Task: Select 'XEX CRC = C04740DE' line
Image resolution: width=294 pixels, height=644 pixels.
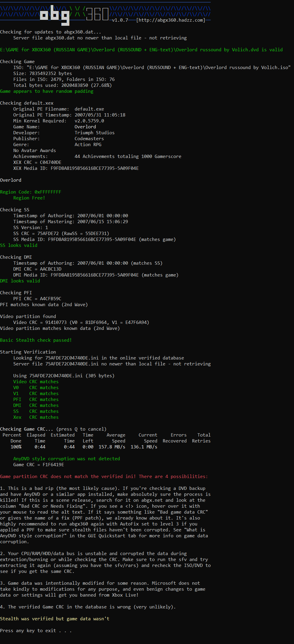Action: 37,162
